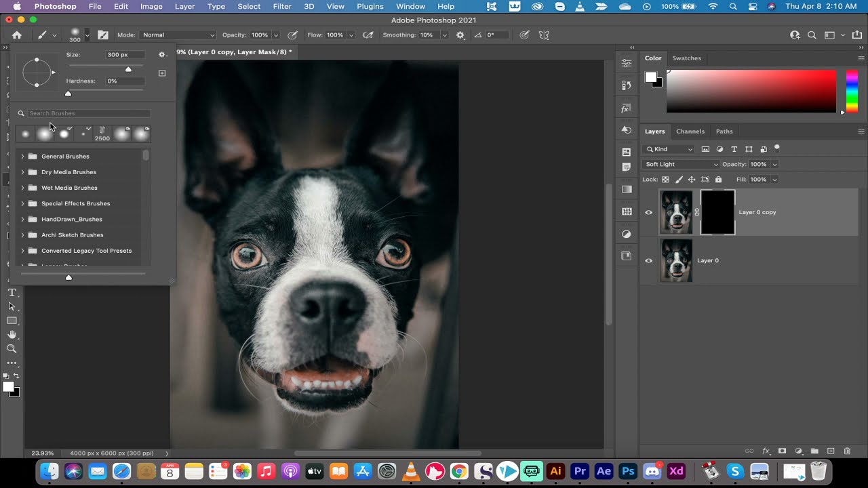
Task: Create a new group folder
Action: (814, 451)
